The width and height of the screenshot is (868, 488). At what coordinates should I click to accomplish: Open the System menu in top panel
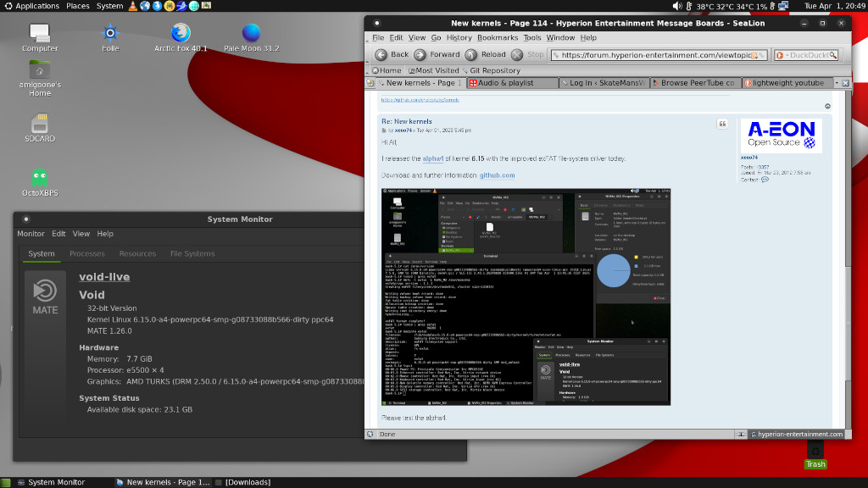click(x=109, y=6)
